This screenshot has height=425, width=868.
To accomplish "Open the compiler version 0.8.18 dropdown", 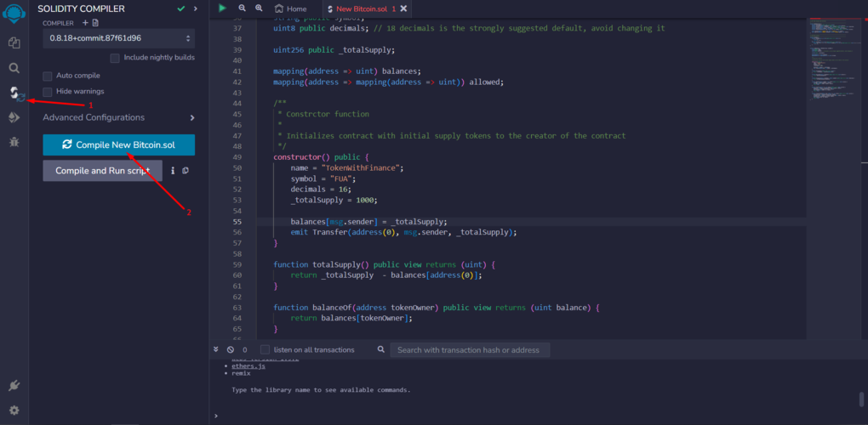I will [119, 38].
